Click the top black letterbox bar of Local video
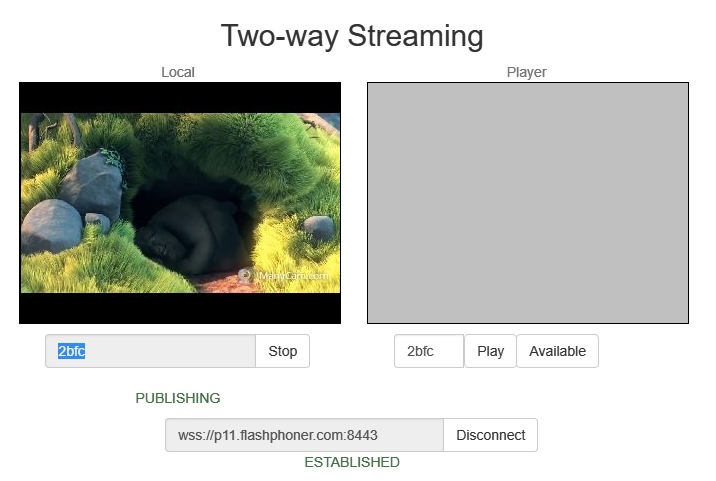 (x=180, y=98)
